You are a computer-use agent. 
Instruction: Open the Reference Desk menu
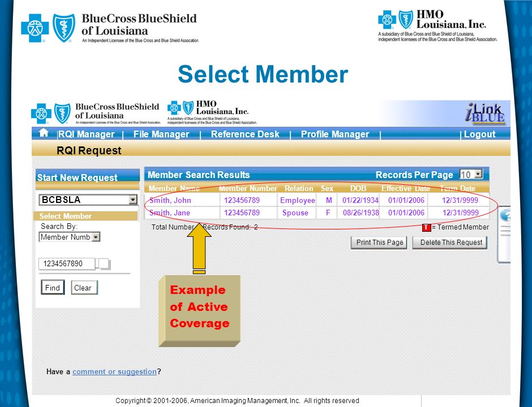pos(245,134)
